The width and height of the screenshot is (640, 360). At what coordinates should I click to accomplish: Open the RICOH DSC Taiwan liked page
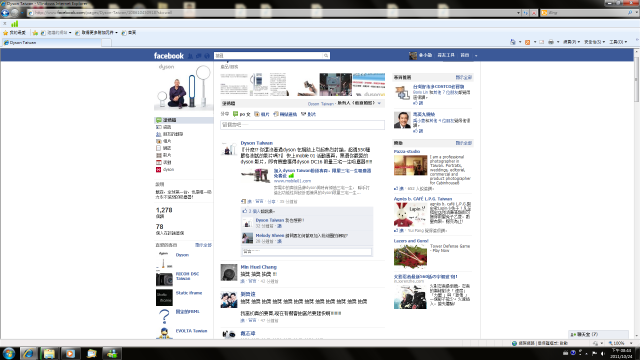(x=187, y=276)
